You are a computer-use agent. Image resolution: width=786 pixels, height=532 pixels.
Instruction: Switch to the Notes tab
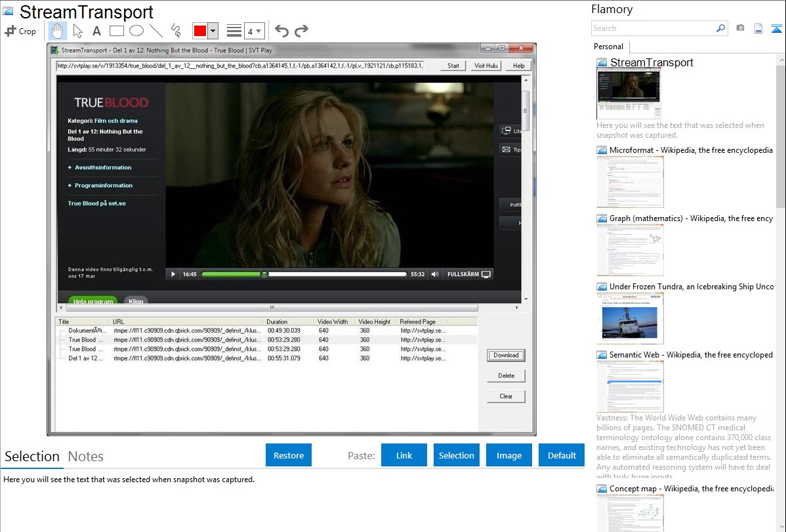85,457
